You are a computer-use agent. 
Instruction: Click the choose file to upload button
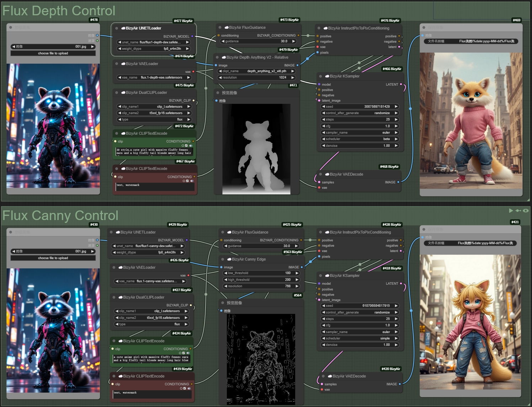tap(53, 53)
